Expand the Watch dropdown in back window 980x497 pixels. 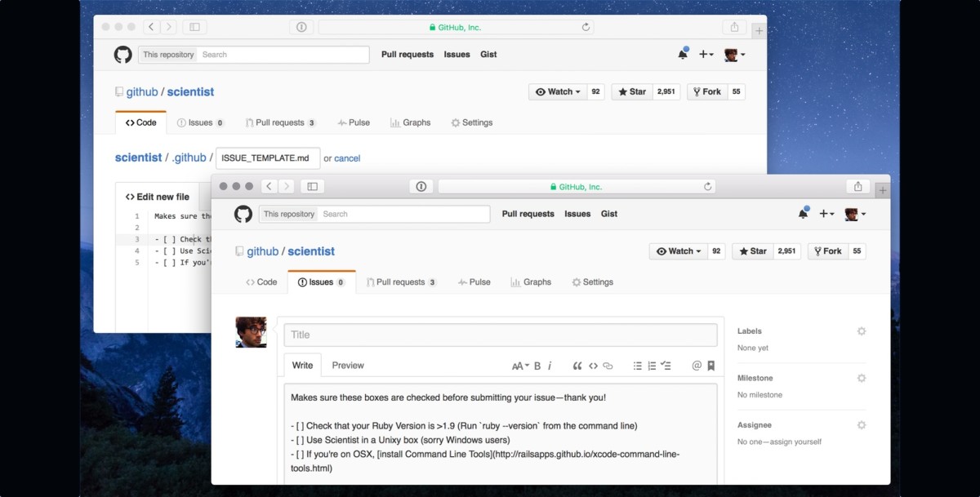559,92
